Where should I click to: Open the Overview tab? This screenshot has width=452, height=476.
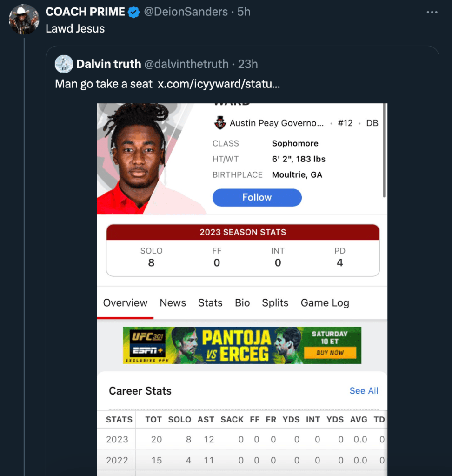click(x=125, y=303)
